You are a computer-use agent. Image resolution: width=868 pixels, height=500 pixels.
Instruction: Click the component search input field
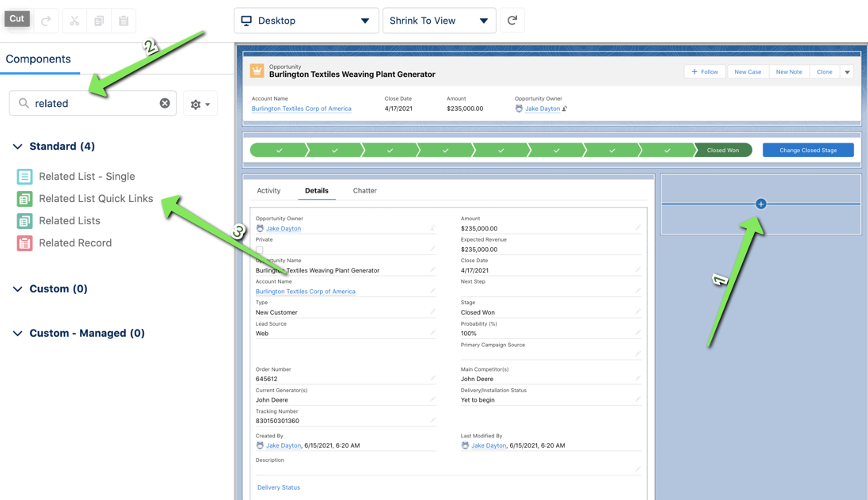93,104
